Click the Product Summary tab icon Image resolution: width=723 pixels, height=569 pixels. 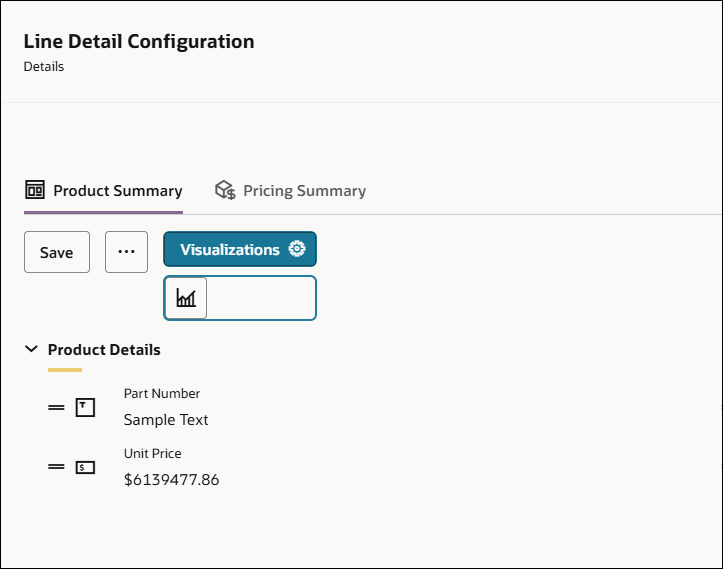point(35,190)
